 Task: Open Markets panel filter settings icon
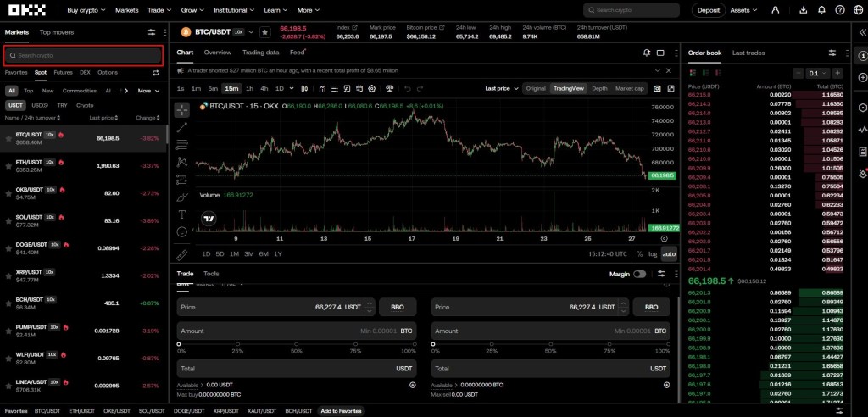pos(152,32)
